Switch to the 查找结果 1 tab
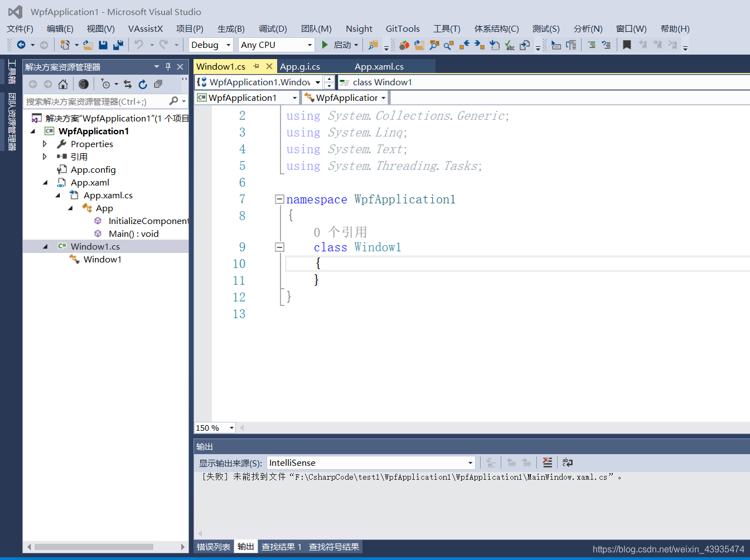The width and height of the screenshot is (750, 560). 282,547
